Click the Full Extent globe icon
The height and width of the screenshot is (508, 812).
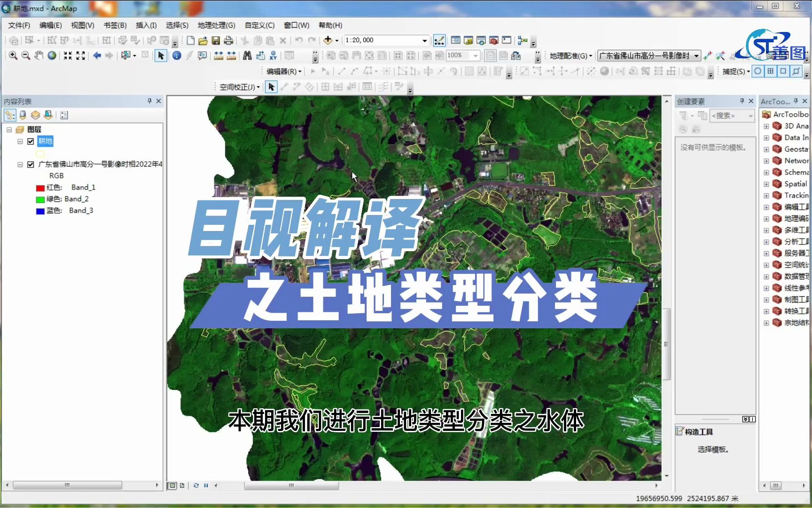(x=52, y=56)
